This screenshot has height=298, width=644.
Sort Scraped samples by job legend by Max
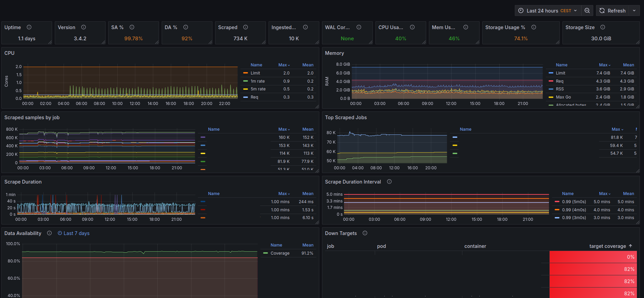coord(284,129)
